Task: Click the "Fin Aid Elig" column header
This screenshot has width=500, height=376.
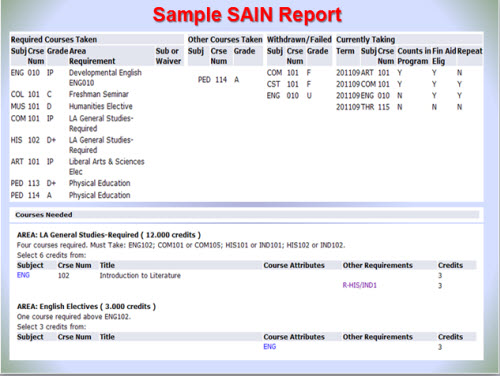Action: (444, 56)
